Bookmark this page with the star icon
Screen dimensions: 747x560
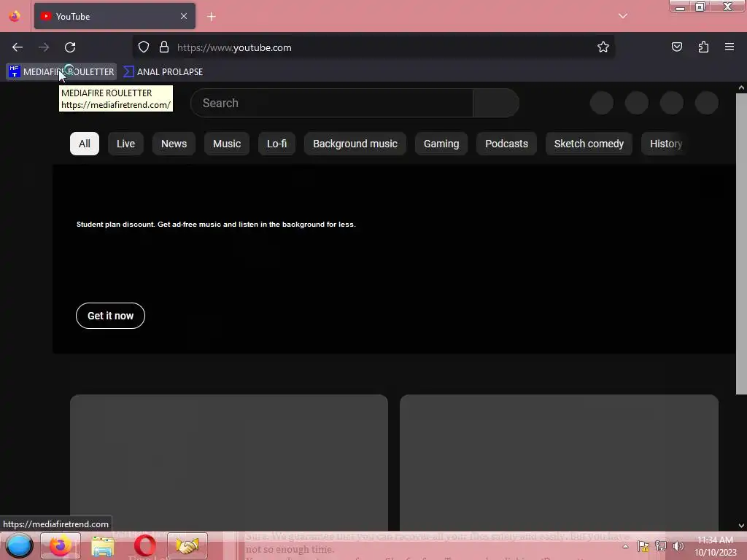tap(603, 47)
